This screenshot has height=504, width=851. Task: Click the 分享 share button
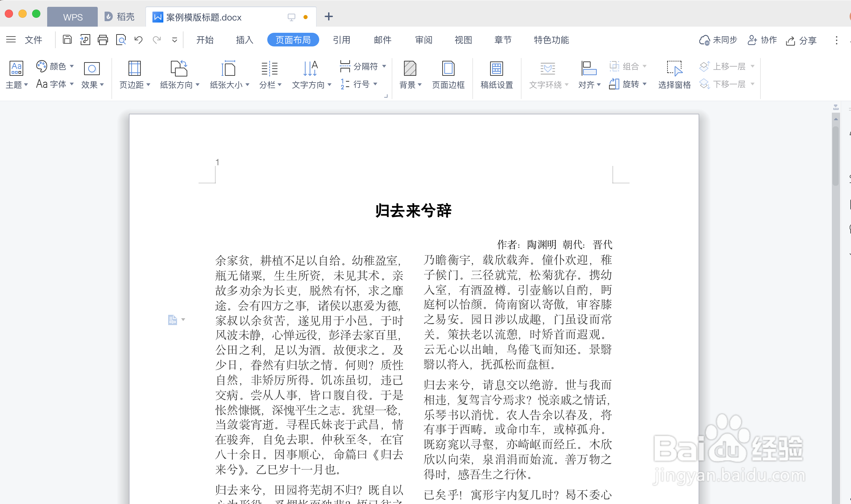point(801,41)
